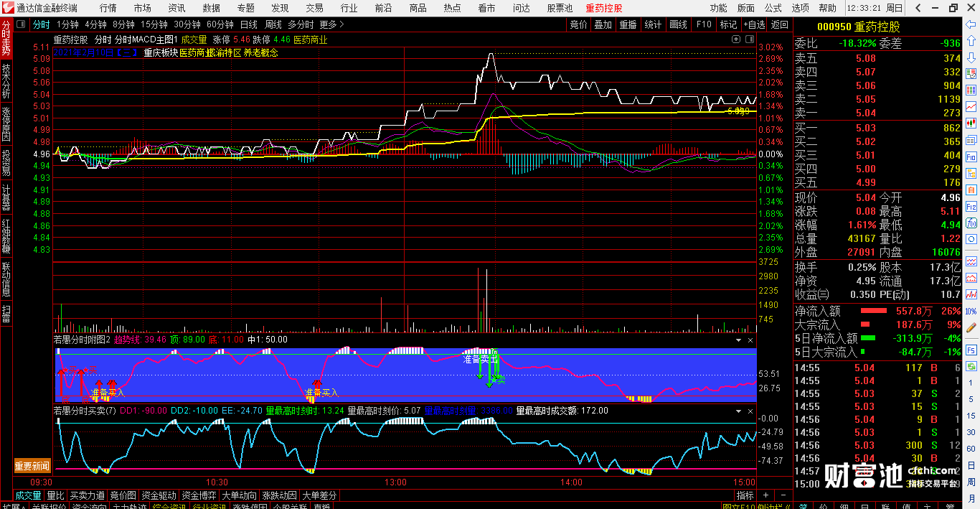
Task: Click the 统计 statistics toolbar button
Action: pos(653,24)
